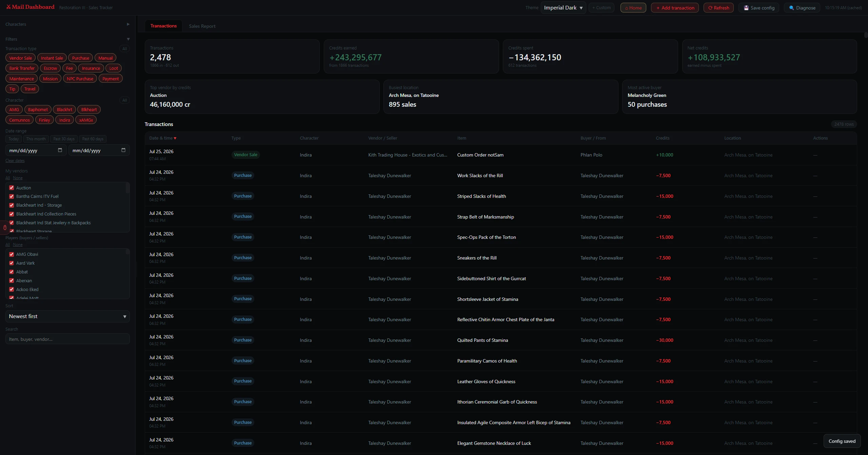Viewport: 868px width, 455px height.
Task: Select All characters
Action: click(x=125, y=100)
